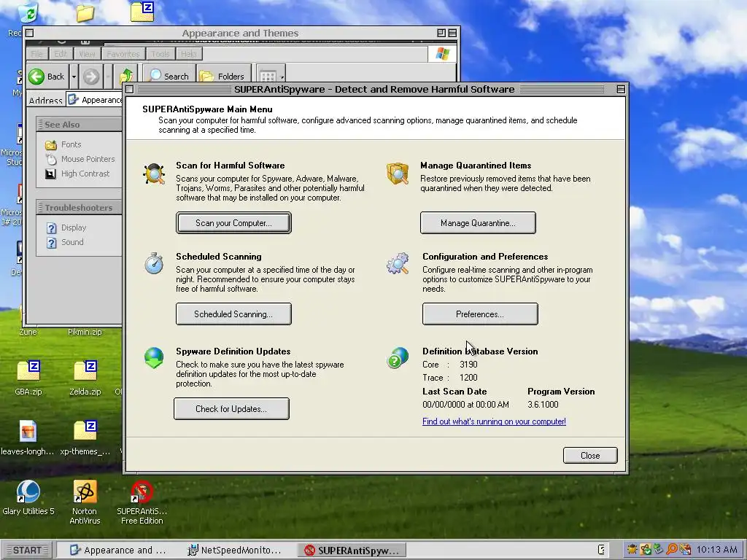Screen dimensions: 747x560
Task: Click Back arrow in Appearance and Themes window
Action: (47, 76)
